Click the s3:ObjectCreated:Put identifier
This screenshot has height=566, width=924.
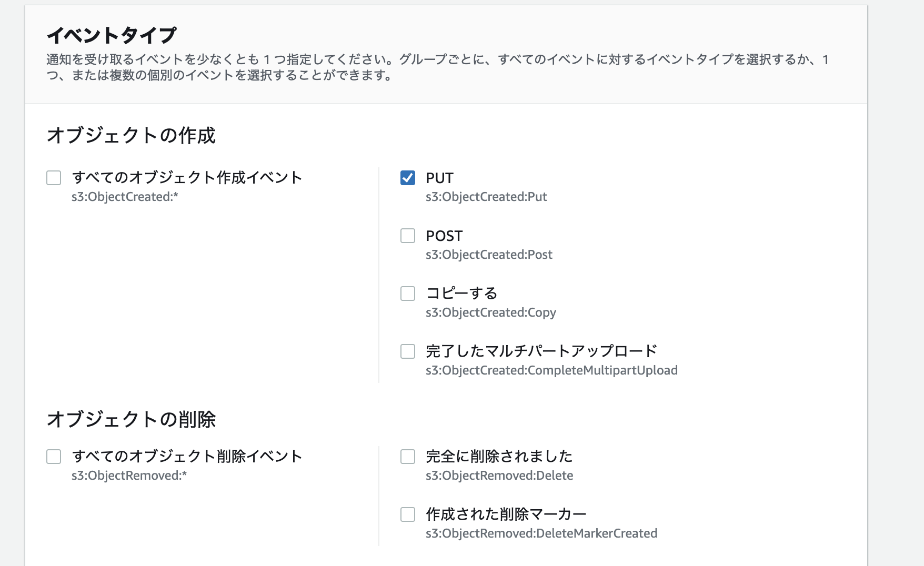pos(487,197)
